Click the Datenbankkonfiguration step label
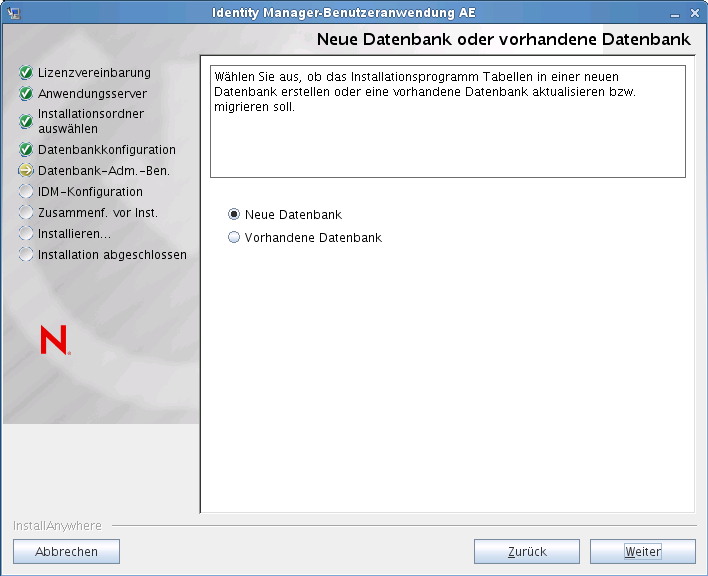The image size is (708, 576). pyautogui.click(x=107, y=150)
